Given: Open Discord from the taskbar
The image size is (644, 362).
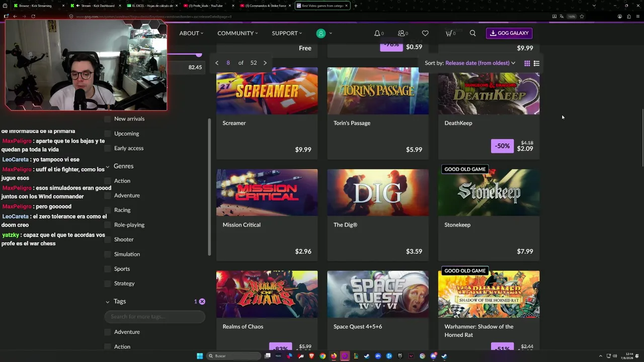Looking at the screenshot, I should point(433,356).
